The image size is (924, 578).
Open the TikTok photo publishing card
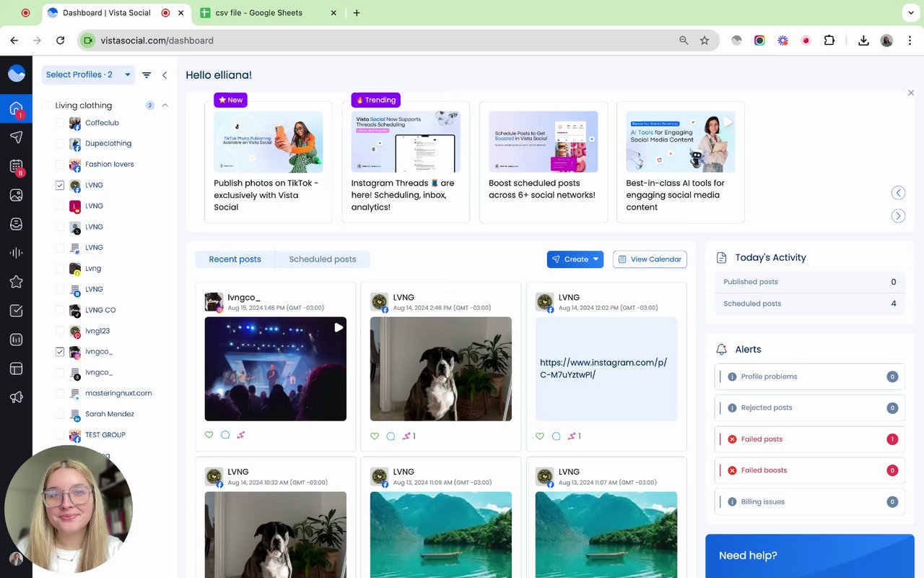[x=269, y=162]
